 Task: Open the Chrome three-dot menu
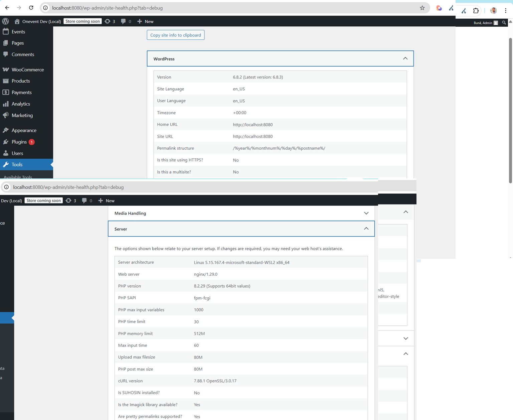(x=506, y=11)
